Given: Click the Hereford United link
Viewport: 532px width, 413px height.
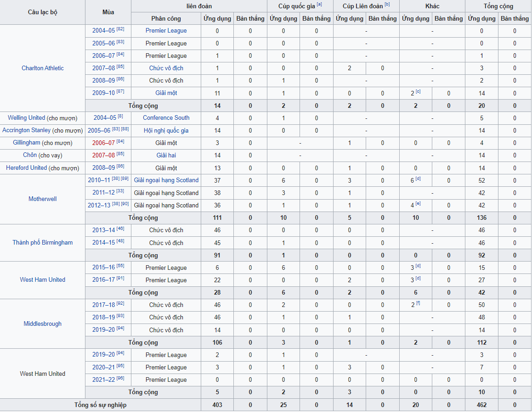Looking at the screenshot, I should click(26, 168).
